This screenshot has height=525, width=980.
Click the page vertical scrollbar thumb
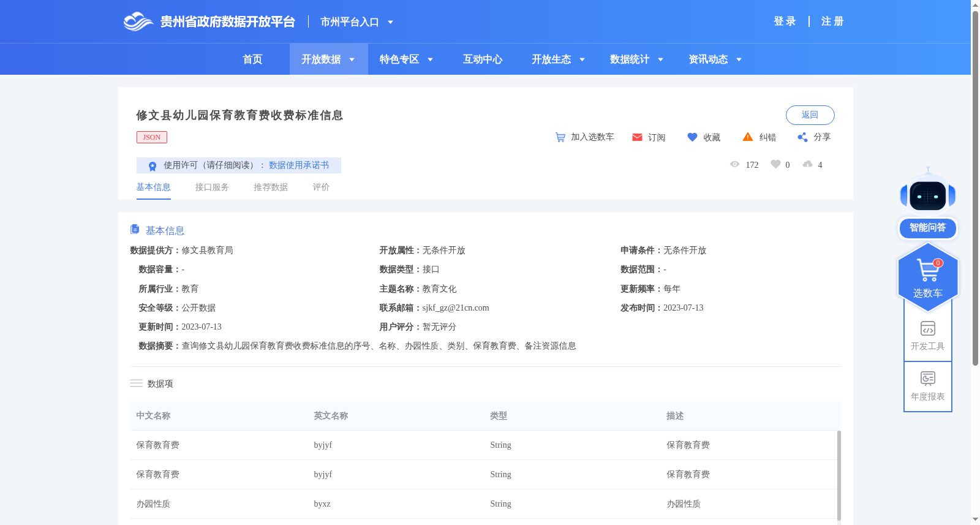coord(975,187)
